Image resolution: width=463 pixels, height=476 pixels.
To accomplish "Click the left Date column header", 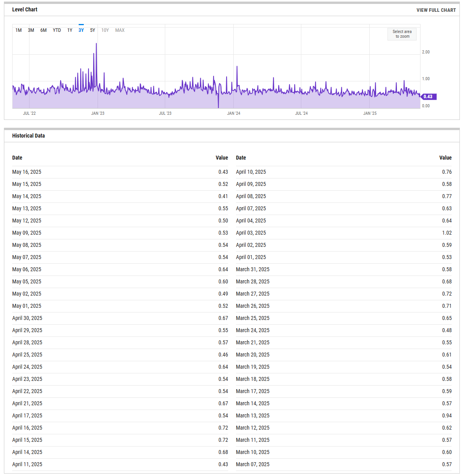I will 17,158.
